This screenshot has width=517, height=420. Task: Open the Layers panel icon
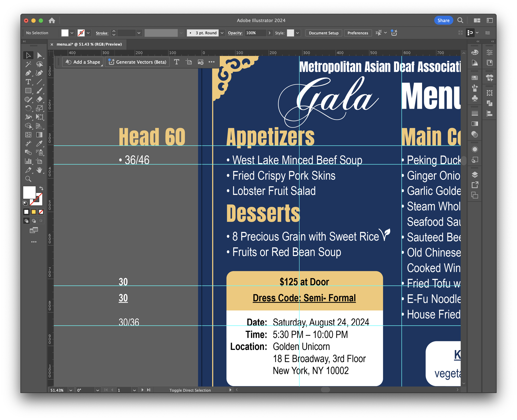475,174
